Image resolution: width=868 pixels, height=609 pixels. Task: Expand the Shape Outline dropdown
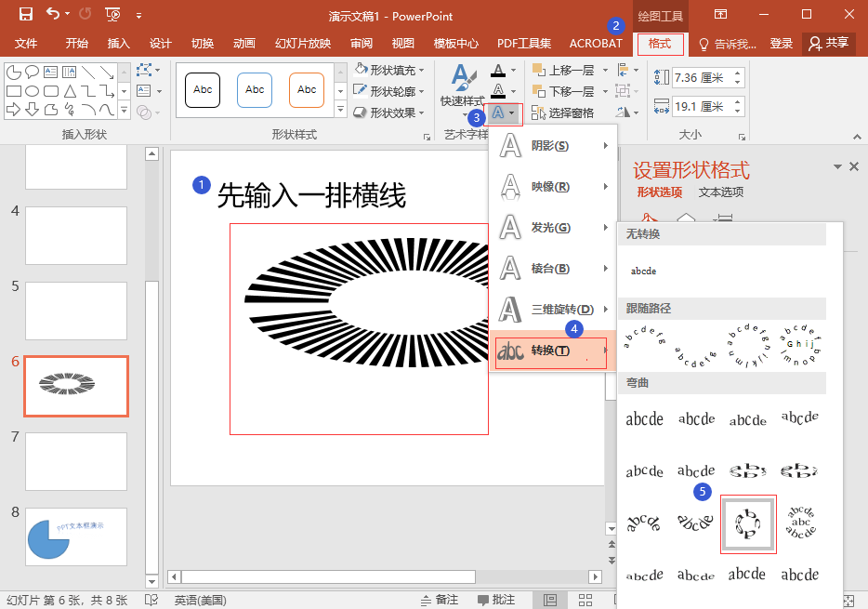tap(421, 91)
